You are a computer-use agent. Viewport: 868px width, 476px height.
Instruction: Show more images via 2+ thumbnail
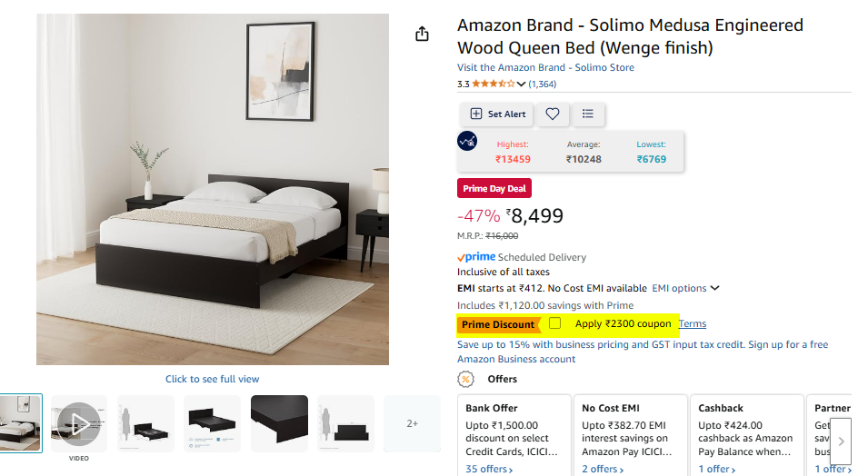(412, 422)
